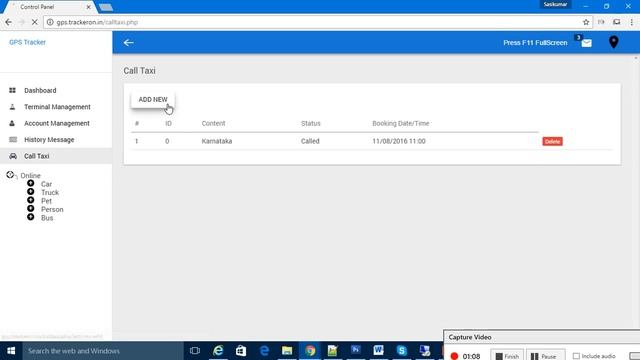
Task: Open Internet Explorer from taskbar
Action: pyautogui.click(x=218, y=351)
